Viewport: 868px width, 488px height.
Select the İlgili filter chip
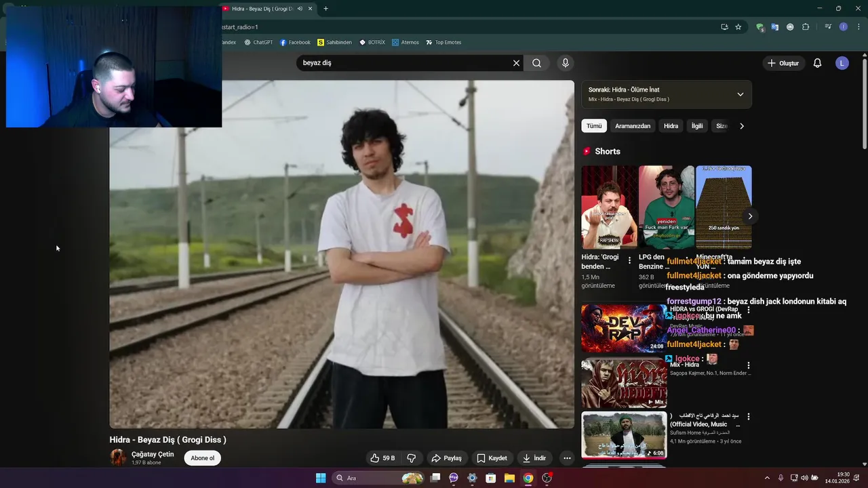tap(697, 126)
